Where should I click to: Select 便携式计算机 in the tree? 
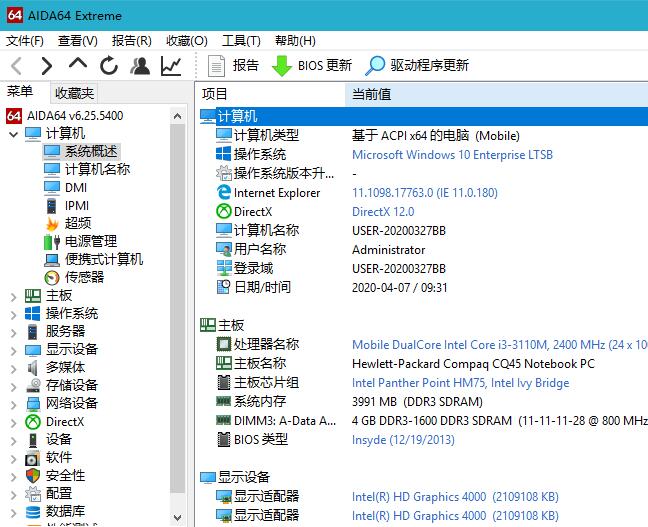click(x=93, y=260)
